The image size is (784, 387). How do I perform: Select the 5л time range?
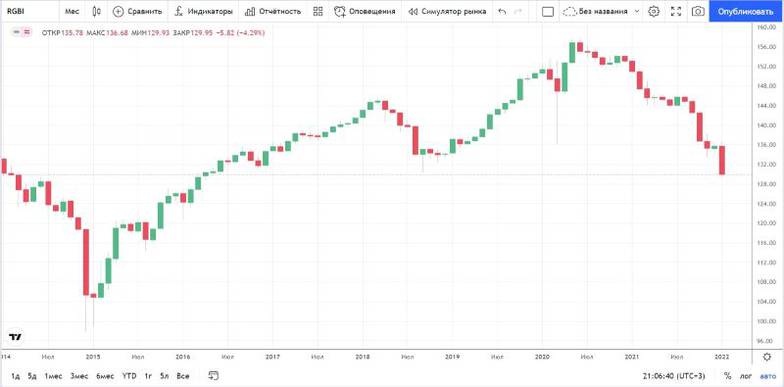(x=164, y=376)
